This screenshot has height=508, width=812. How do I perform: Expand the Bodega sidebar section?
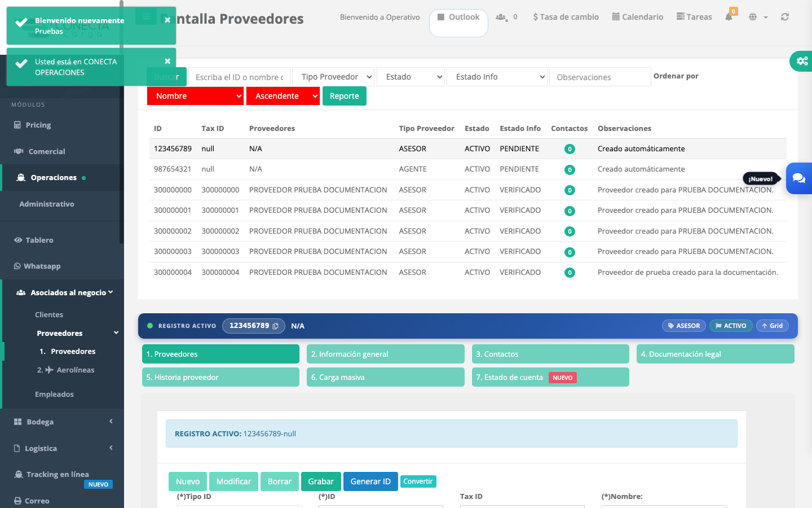coord(62,422)
